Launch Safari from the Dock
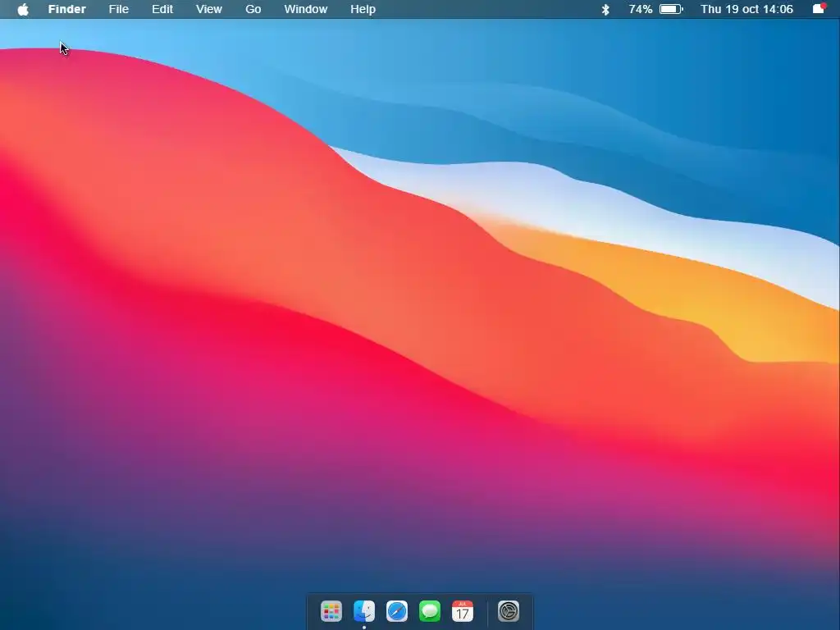 click(x=397, y=610)
